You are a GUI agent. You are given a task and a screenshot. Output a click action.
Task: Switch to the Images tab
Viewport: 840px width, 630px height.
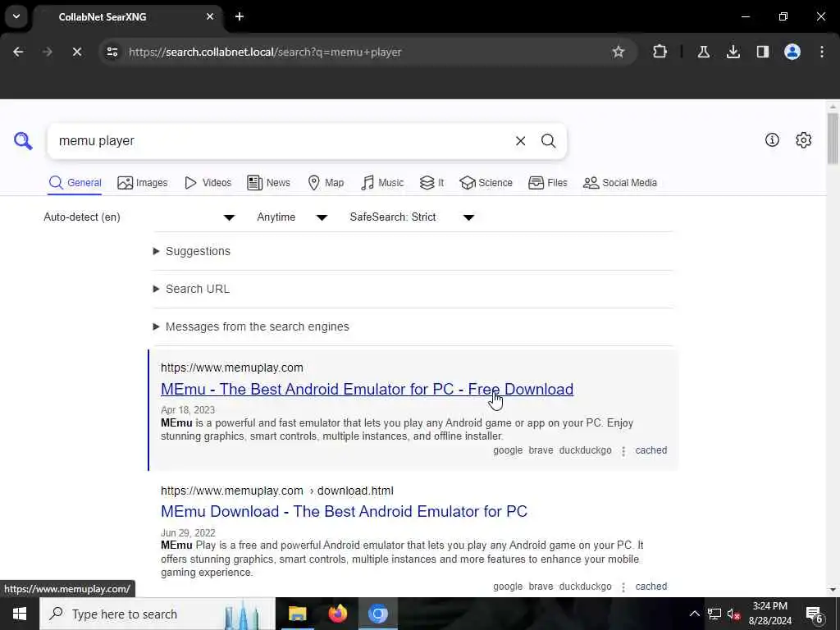(x=143, y=183)
